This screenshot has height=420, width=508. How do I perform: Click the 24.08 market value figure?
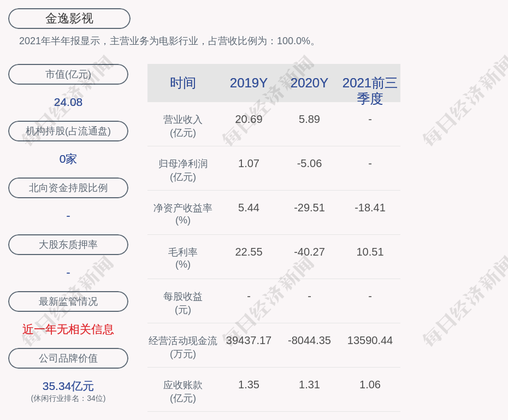(68, 102)
